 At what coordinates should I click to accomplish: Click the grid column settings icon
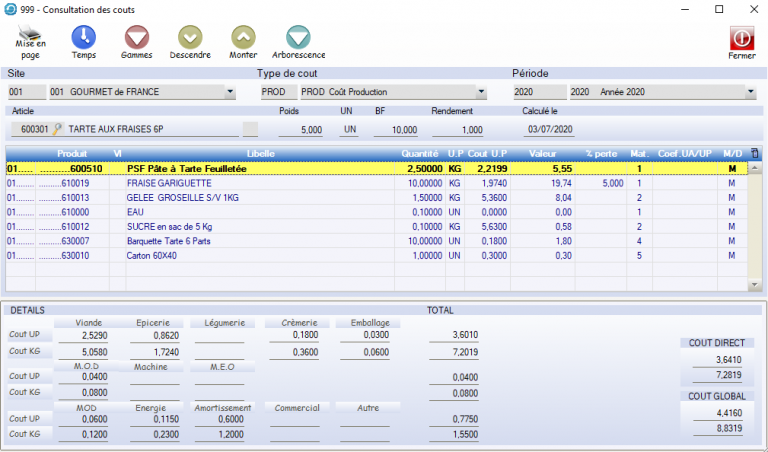(754, 154)
